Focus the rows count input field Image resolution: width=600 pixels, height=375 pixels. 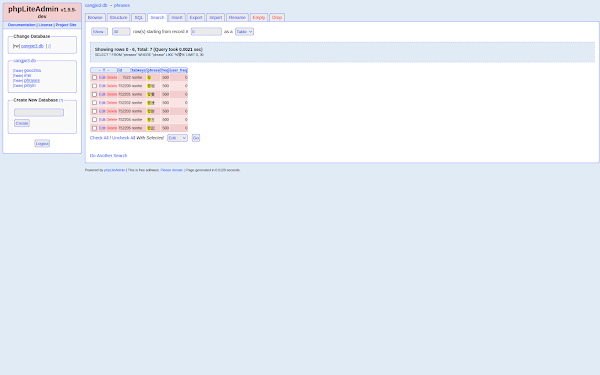(x=121, y=32)
